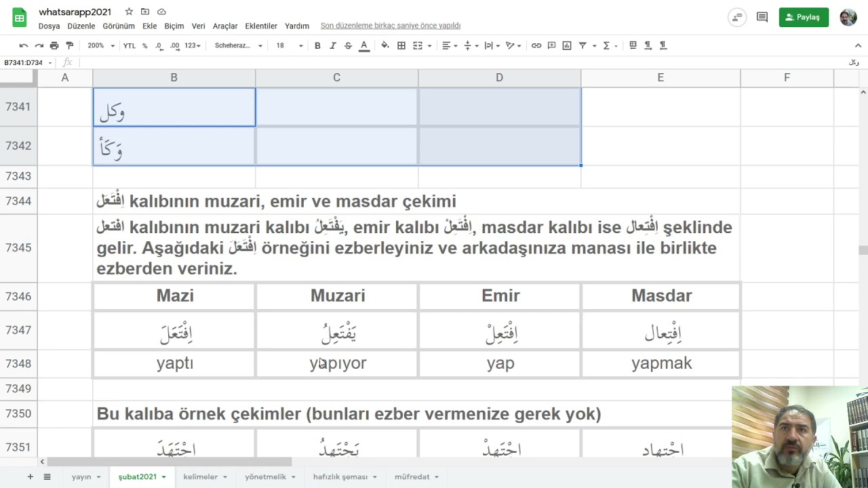Star the whatsarapp2021 document
Viewport: 868px width, 488px height.
point(129,12)
